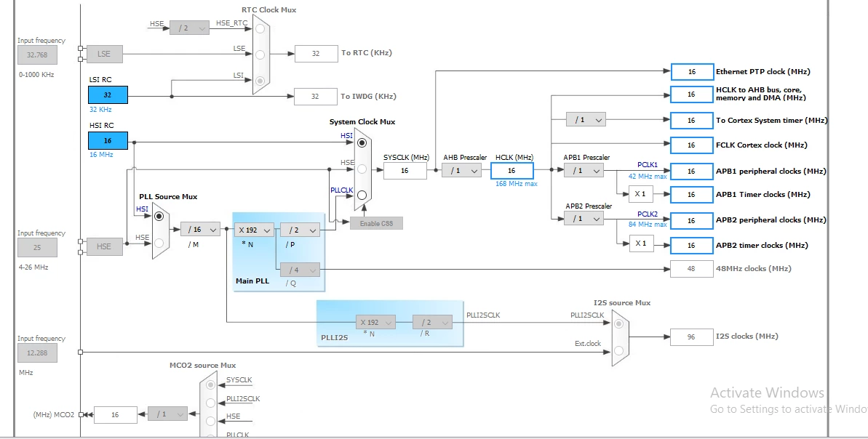Open the /M divider dropdown showing /16
The height and width of the screenshot is (439, 868).
click(200, 230)
